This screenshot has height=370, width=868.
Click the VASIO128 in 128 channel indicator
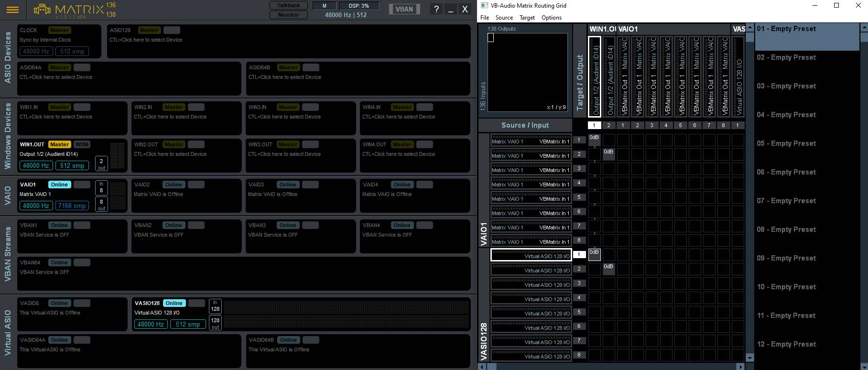click(x=216, y=306)
